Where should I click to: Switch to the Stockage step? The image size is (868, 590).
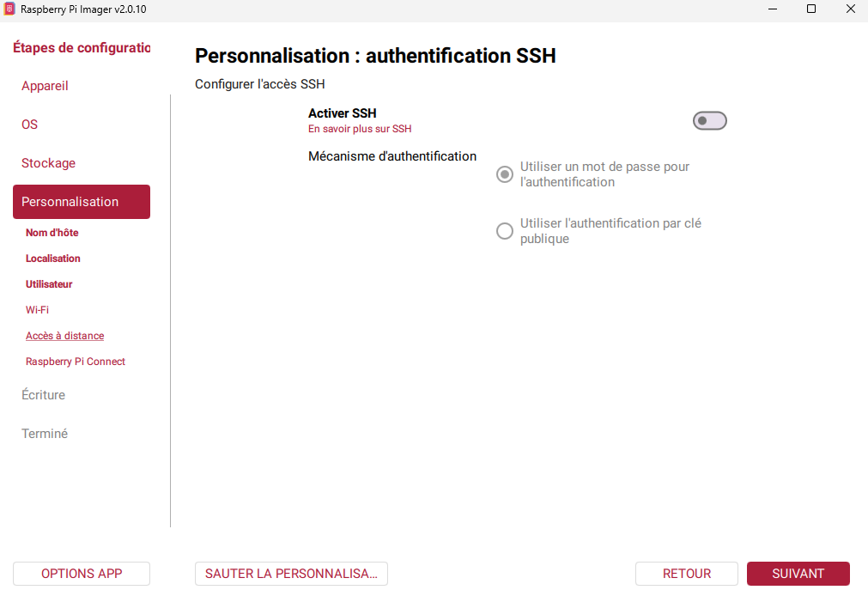point(48,163)
